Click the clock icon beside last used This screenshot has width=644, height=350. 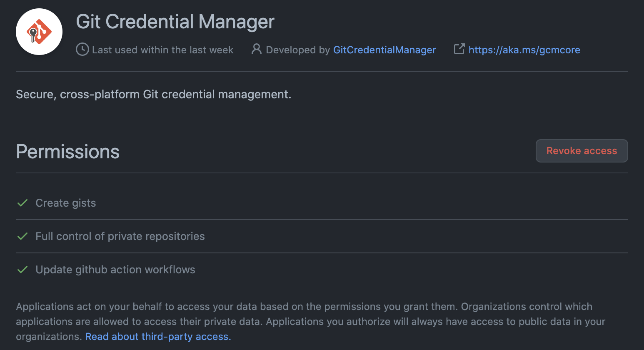(82, 50)
